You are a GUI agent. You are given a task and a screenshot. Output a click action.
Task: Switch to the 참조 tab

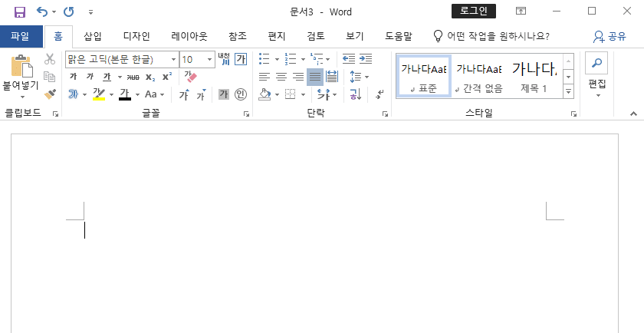pyautogui.click(x=238, y=36)
